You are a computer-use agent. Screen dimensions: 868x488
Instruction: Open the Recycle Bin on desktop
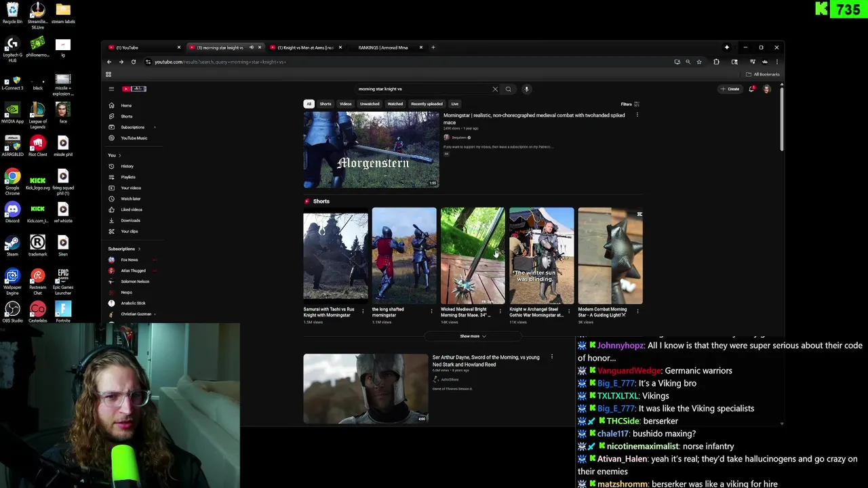pos(12,13)
